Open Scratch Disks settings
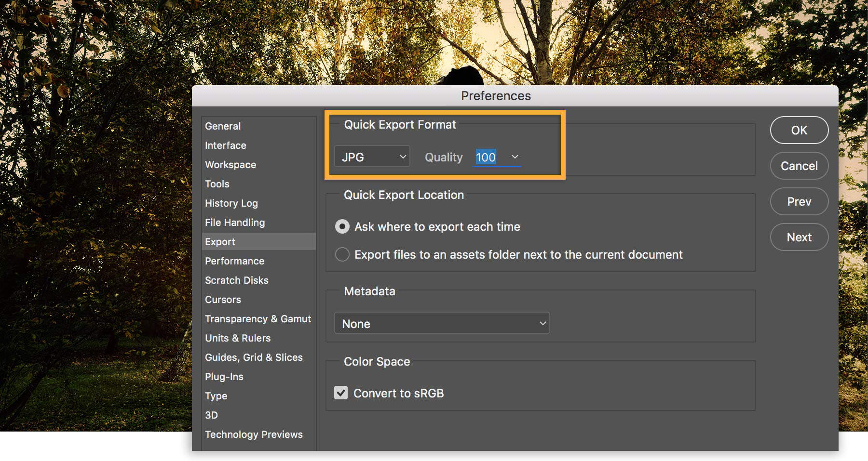 point(236,280)
